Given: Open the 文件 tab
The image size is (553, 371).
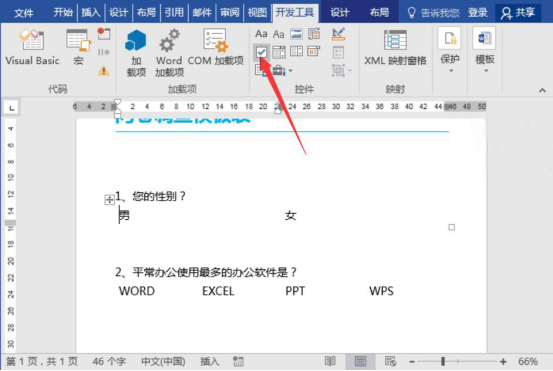Looking at the screenshot, I should (24, 13).
